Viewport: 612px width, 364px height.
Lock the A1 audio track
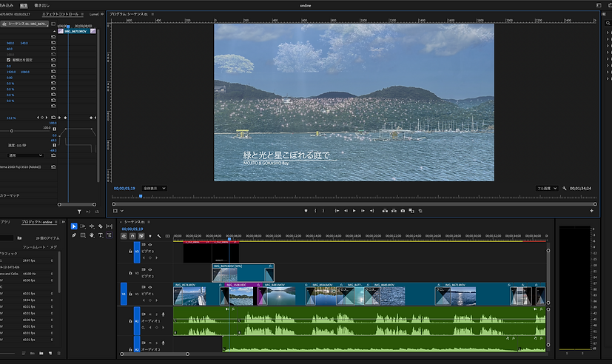click(130, 320)
